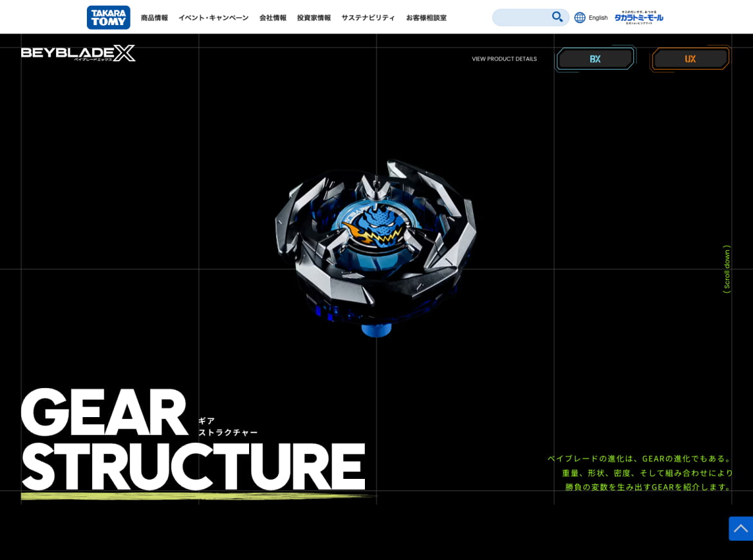Image resolution: width=753 pixels, height=560 pixels.
Task: Open the 商品情報 menu
Action: (154, 18)
